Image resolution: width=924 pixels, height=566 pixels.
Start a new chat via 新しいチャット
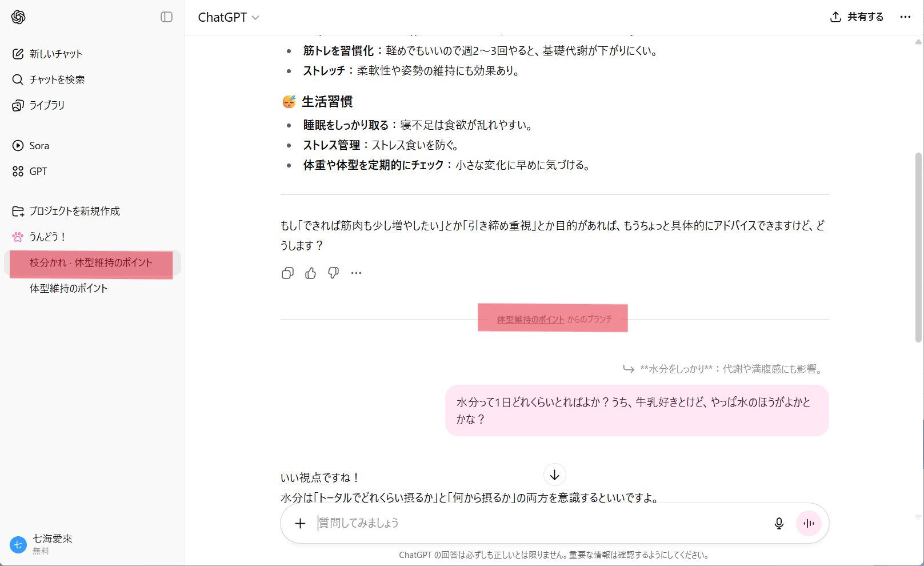(55, 54)
